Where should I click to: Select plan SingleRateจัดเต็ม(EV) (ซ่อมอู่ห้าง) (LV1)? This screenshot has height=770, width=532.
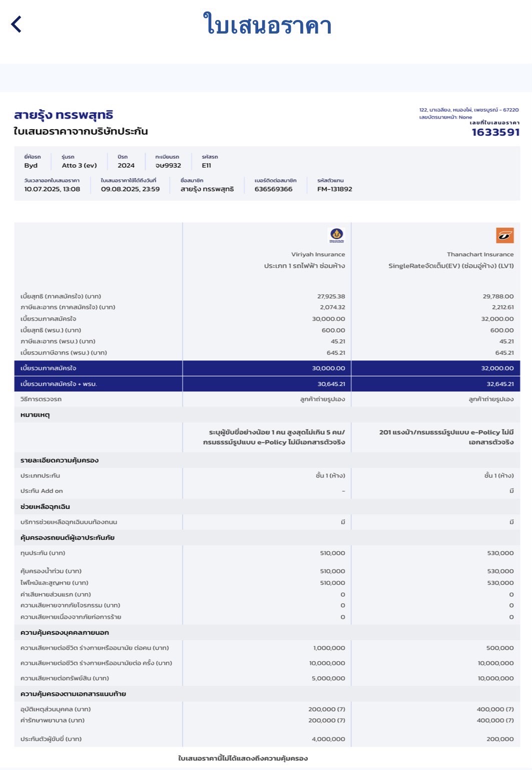pyautogui.click(x=451, y=266)
